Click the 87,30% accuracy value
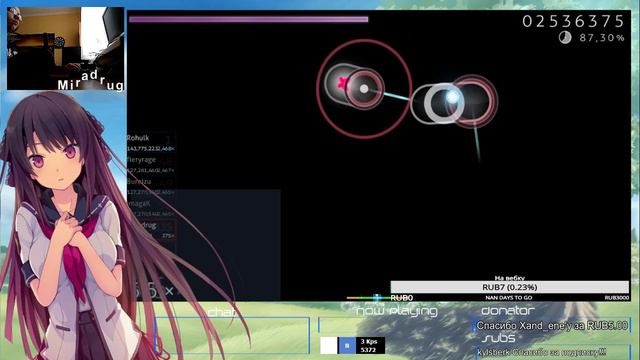This screenshot has width=640, height=360. [x=602, y=38]
